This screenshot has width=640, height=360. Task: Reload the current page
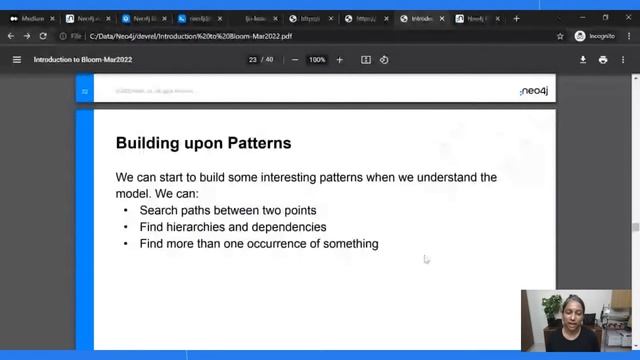pos(43,36)
